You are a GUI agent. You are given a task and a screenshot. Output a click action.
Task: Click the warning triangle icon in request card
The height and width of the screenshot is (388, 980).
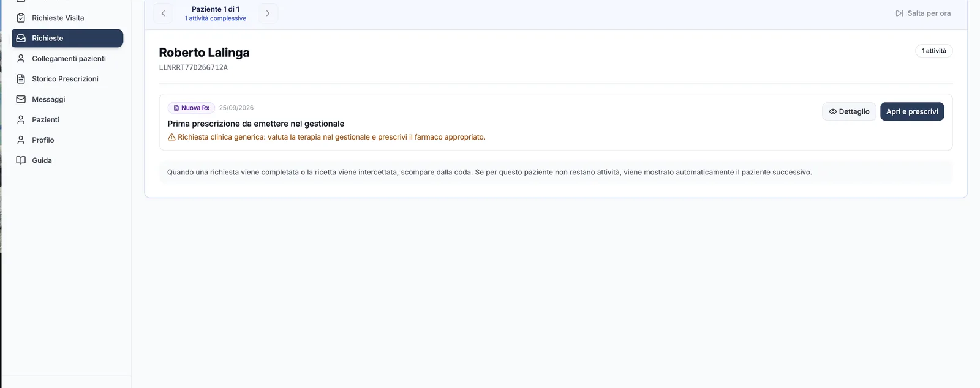pyautogui.click(x=171, y=137)
